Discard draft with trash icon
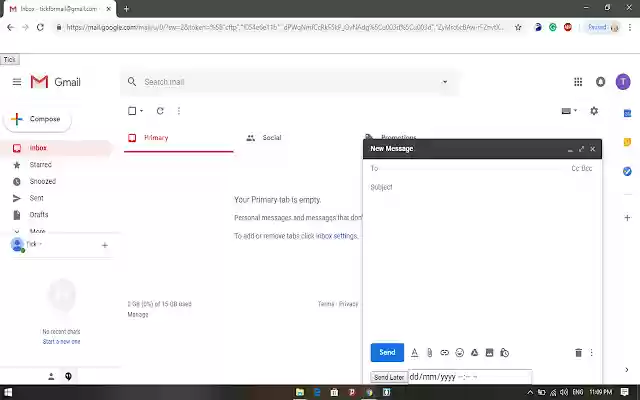 (x=578, y=353)
